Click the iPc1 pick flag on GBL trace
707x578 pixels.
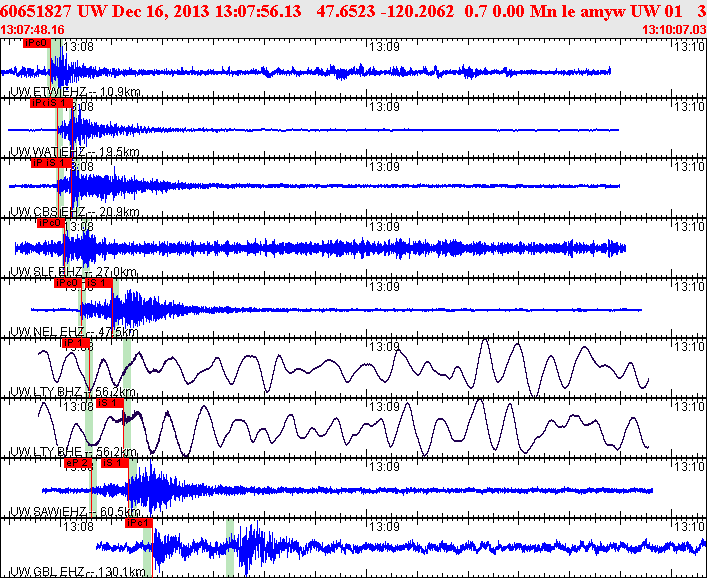(x=137, y=523)
